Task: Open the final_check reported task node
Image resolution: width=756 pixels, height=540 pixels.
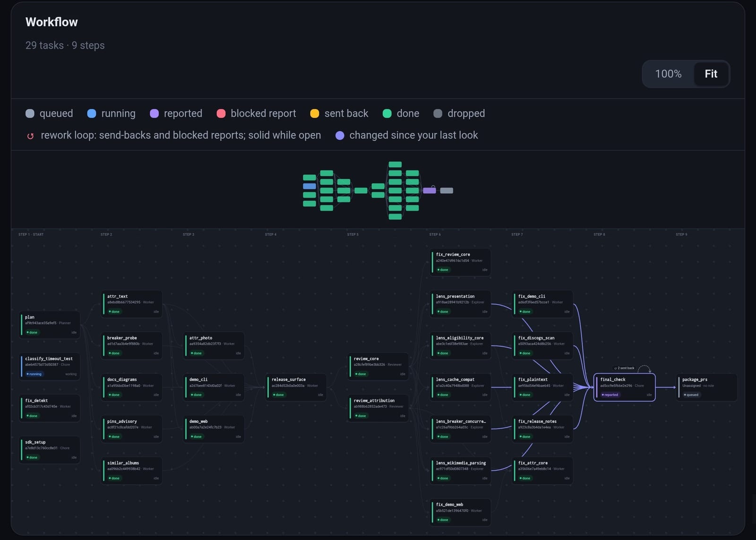Action: click(624, 387)
